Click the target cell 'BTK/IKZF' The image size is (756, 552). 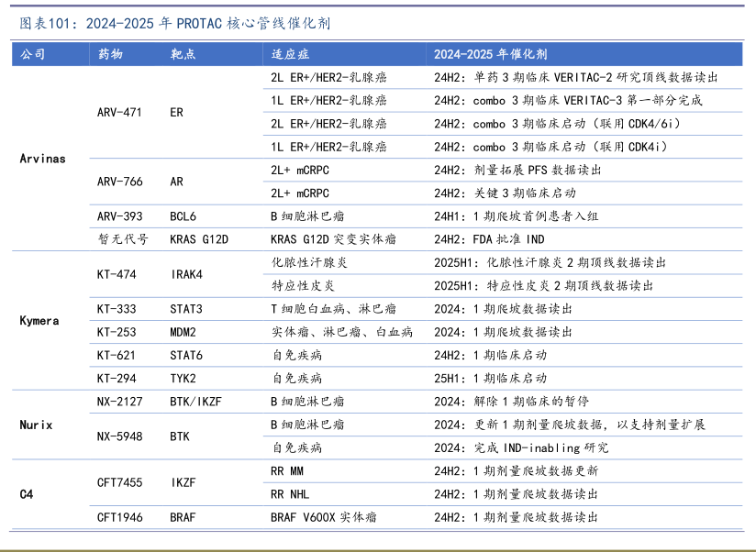coord(195,402)
